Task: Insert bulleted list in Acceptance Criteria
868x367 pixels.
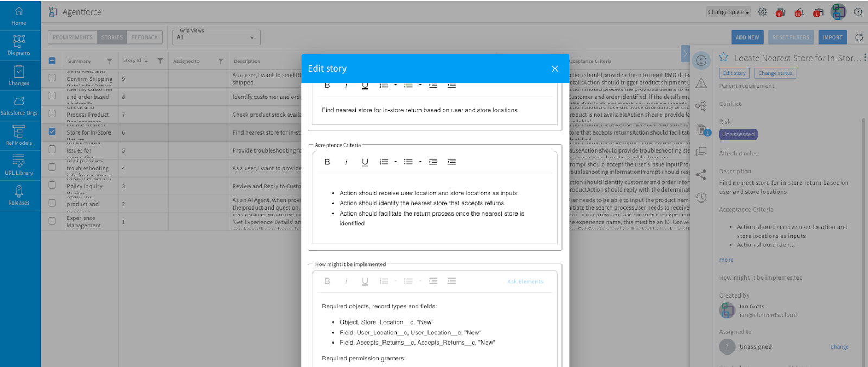Action: coord(409,162)
